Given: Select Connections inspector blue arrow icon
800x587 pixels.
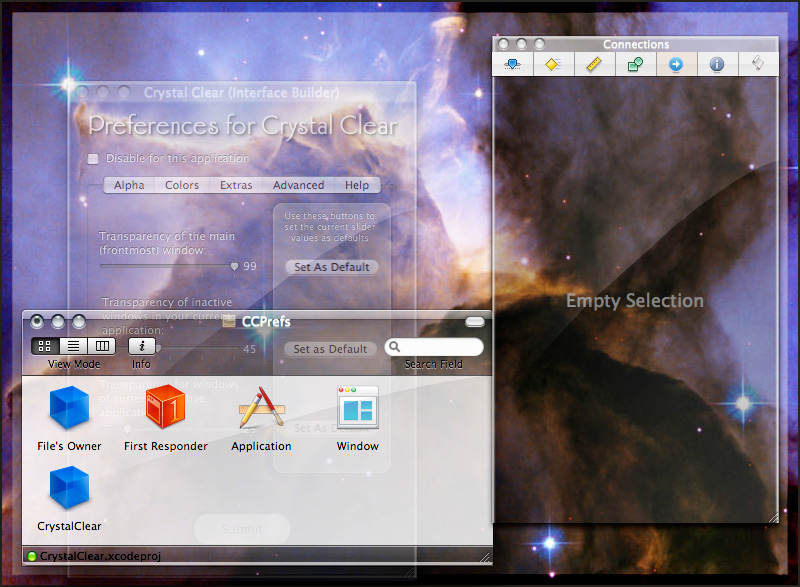Looking at the screenshot, I should pos(676,64).
